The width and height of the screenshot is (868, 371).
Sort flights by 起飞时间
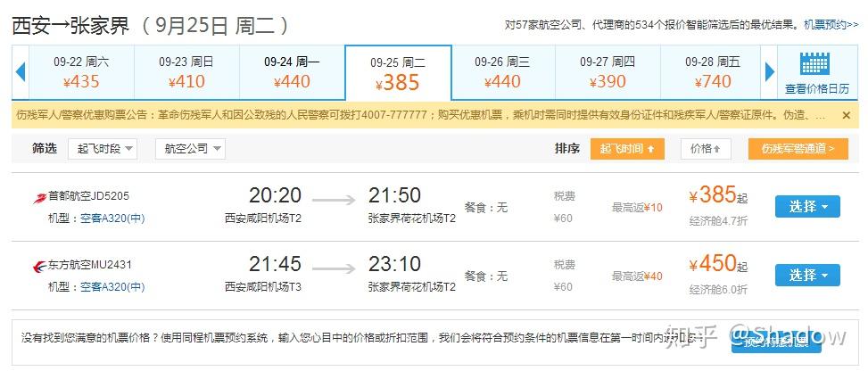[x=627, y=149]
